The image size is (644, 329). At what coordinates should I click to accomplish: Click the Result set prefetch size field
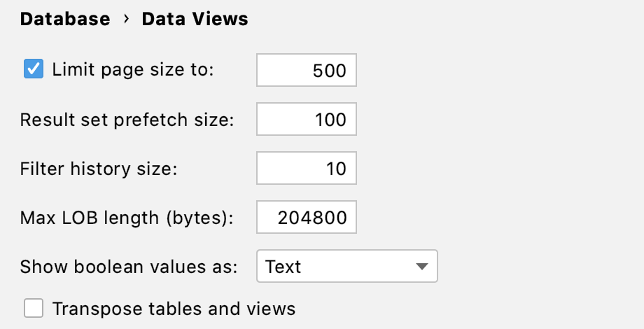coord(307,120)
